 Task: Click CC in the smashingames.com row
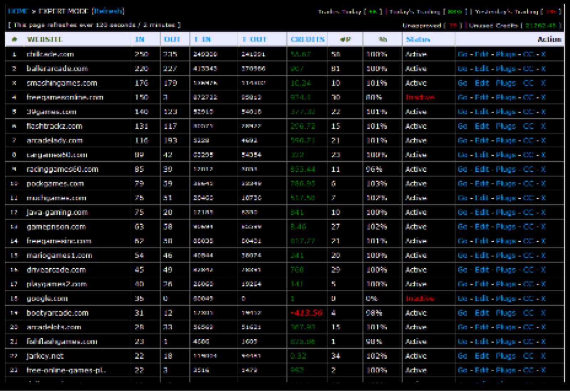click(528, 83)
